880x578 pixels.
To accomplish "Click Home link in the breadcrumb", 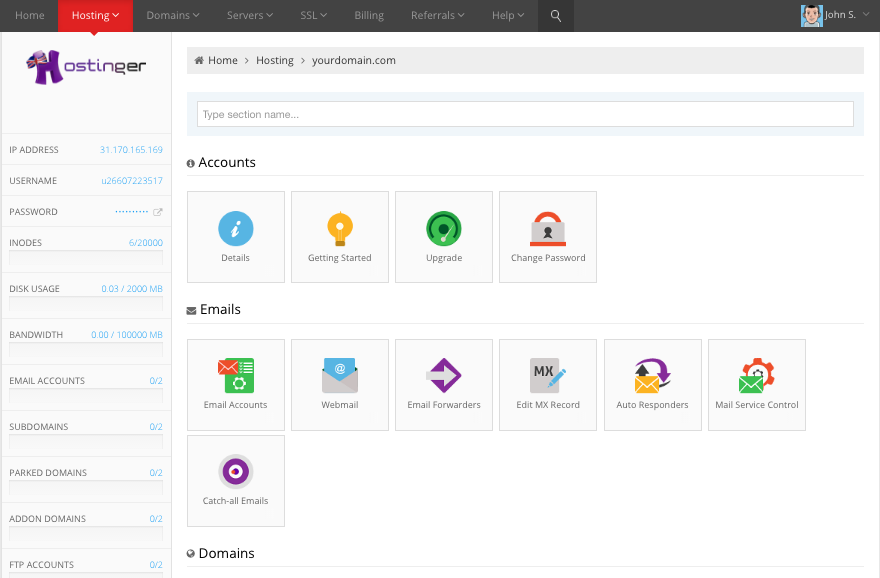I will point(223,60).
